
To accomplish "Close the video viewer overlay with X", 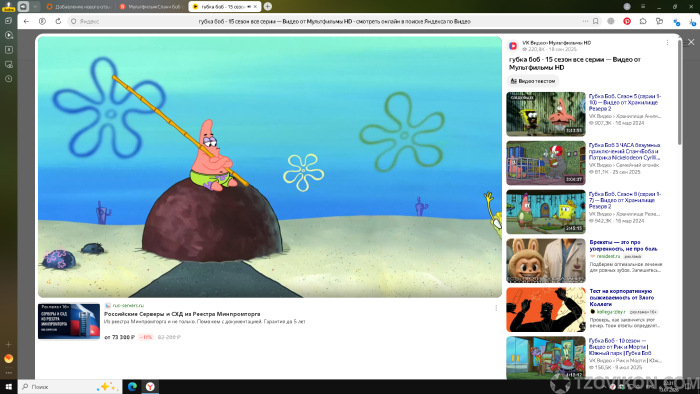I will point(691,42).
